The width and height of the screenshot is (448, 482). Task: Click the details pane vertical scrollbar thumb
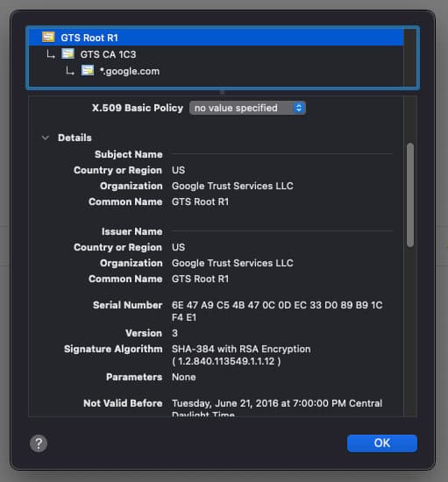[410, 195]
